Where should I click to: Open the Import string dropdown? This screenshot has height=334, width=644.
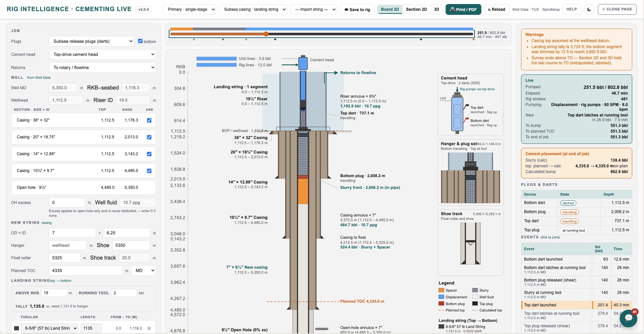[313, 9]
